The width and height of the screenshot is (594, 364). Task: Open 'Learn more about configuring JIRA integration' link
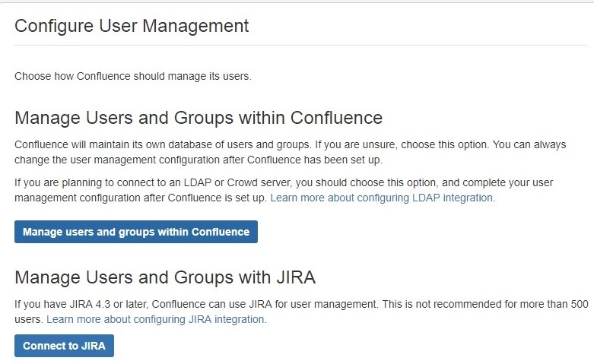point(155,319)
